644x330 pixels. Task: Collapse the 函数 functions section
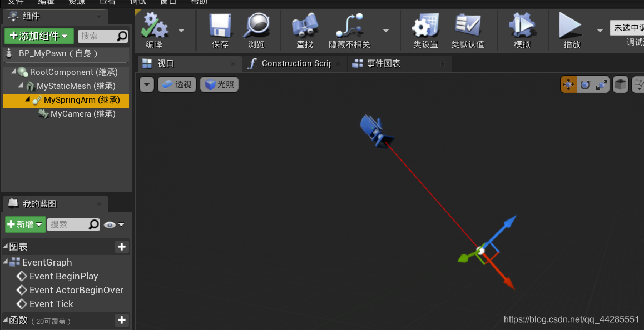click(6, 319)
